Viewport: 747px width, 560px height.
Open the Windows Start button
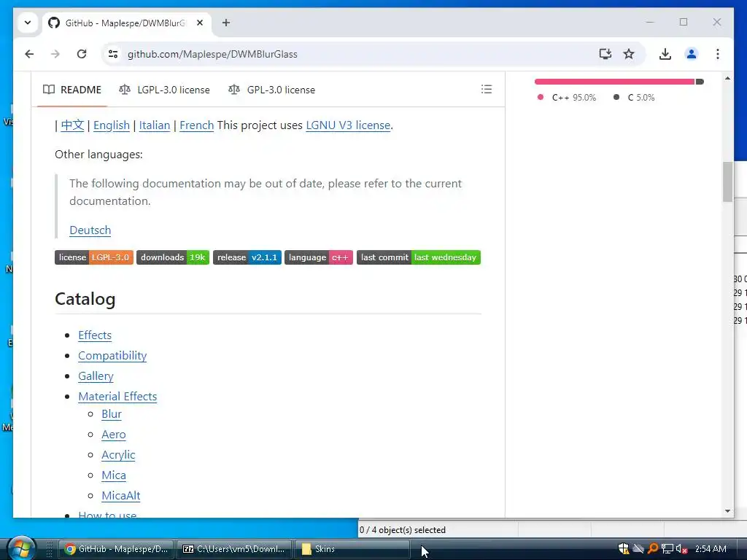click(x=21, y=548)
